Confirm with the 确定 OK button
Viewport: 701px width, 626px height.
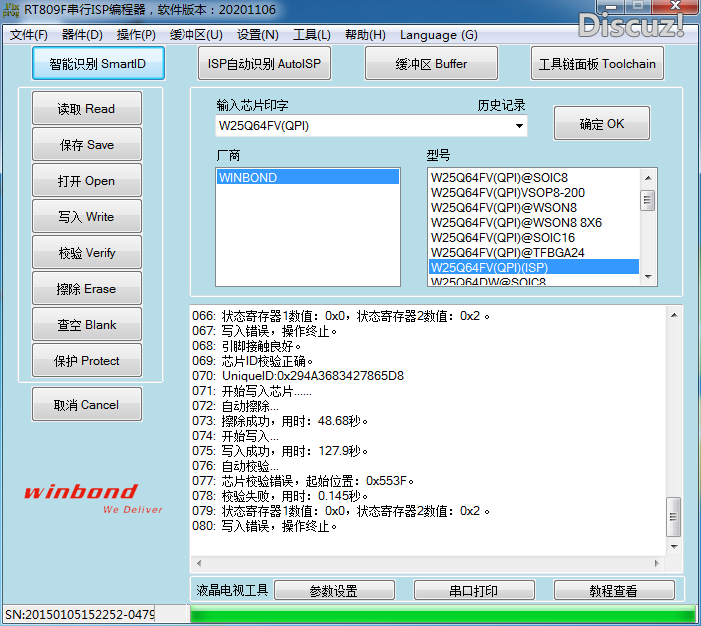(602, 123)
